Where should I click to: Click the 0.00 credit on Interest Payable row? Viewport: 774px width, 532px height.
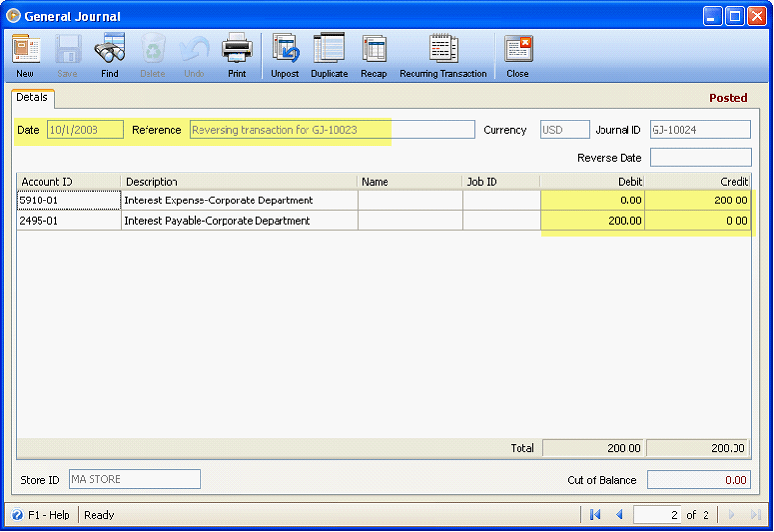pyautogui.click(x=697, y=221)
